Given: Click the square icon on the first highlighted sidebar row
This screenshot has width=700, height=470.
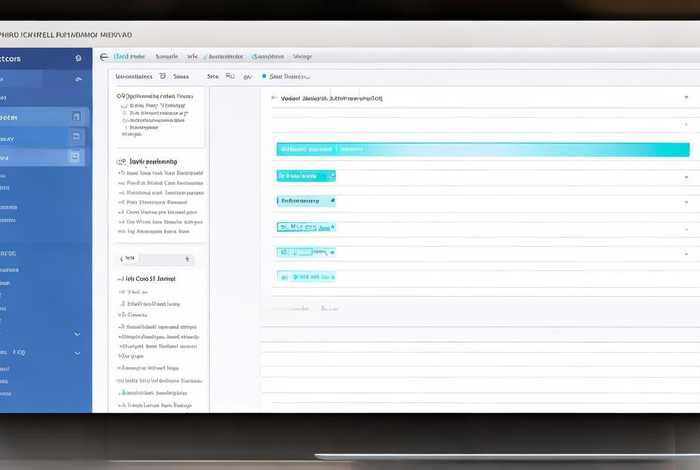Looking at the screenshot, I should [x=76, y=116].
